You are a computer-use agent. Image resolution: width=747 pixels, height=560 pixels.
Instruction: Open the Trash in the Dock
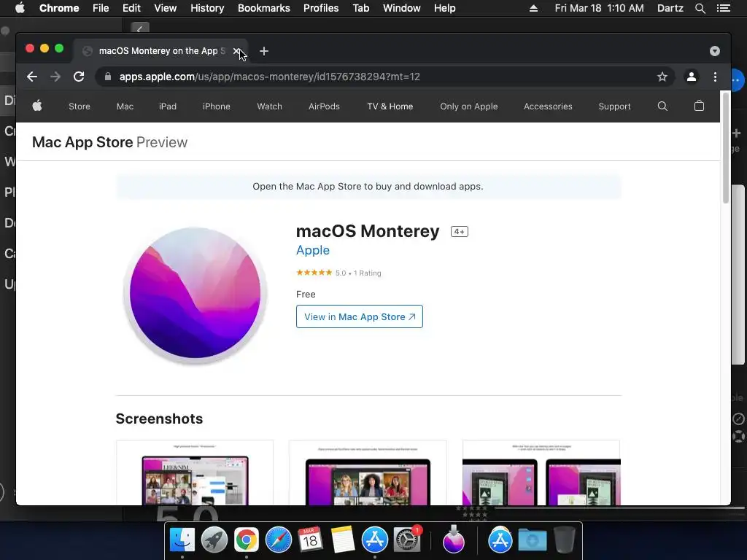pos(564,540)
